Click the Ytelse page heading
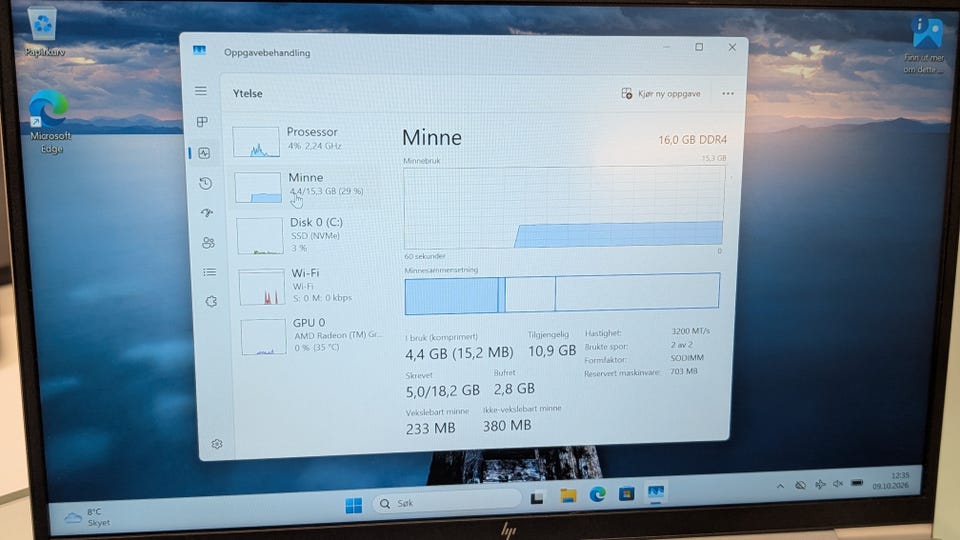Screen dimensions: 960x540 pos(247,93)
